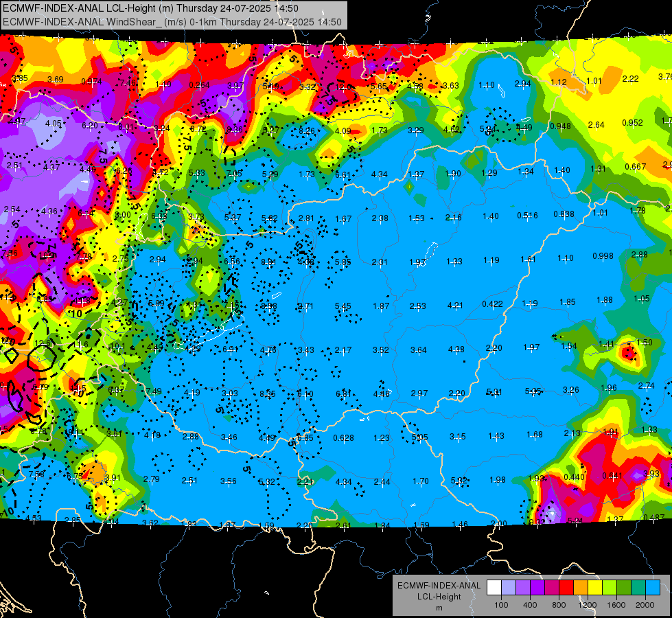Image resolution: width=672 pixels, height=618 pixels.
Task: Click the wind shear value '0.667'
Action: pyautogui.click(x=635, y=166)
